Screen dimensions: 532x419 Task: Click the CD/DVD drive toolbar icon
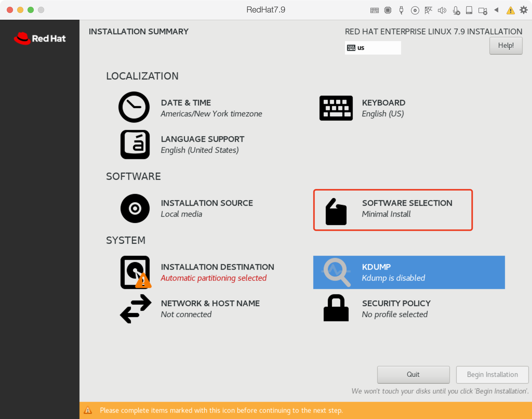[x=415, y=10]
